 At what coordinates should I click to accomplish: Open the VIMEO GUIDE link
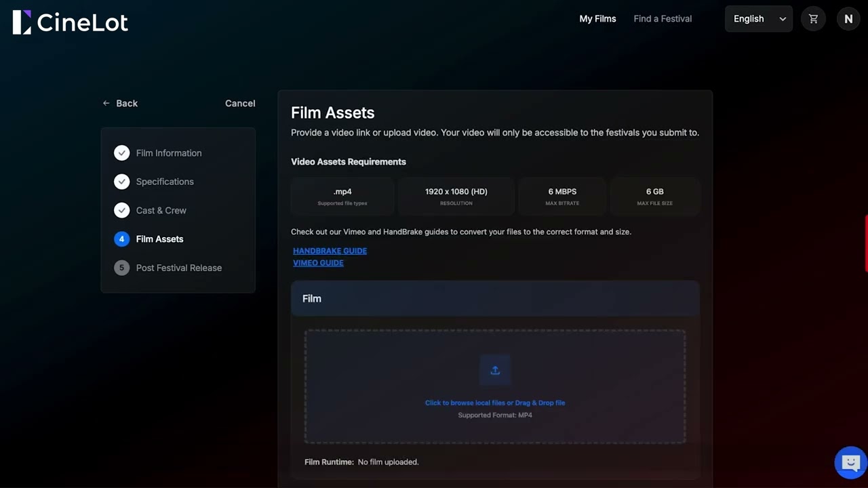coord(318,263)
